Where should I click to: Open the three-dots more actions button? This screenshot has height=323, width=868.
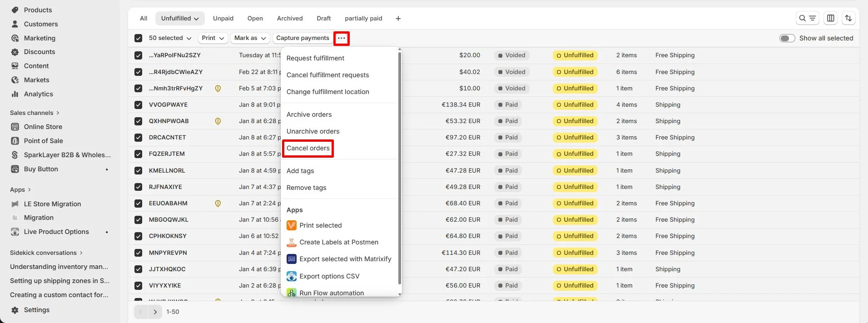click(x=342, y=38)
